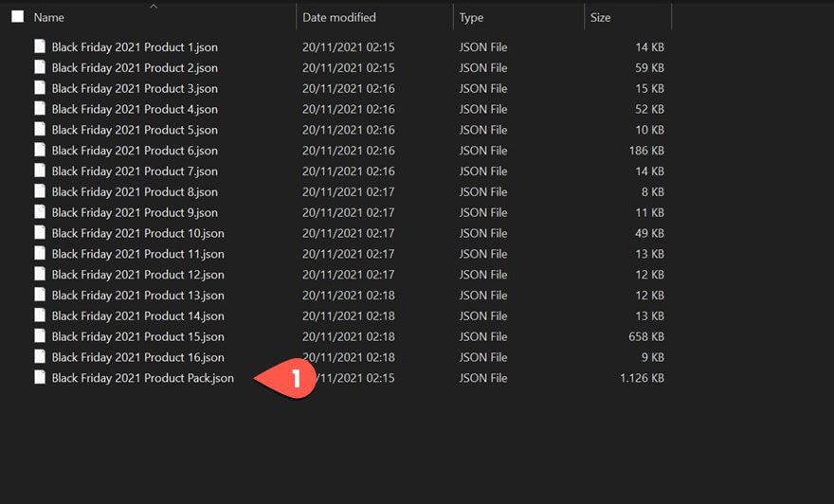Click file icon of Product 10.json
This screenshot has width=834, height=504.
[40, 233]
